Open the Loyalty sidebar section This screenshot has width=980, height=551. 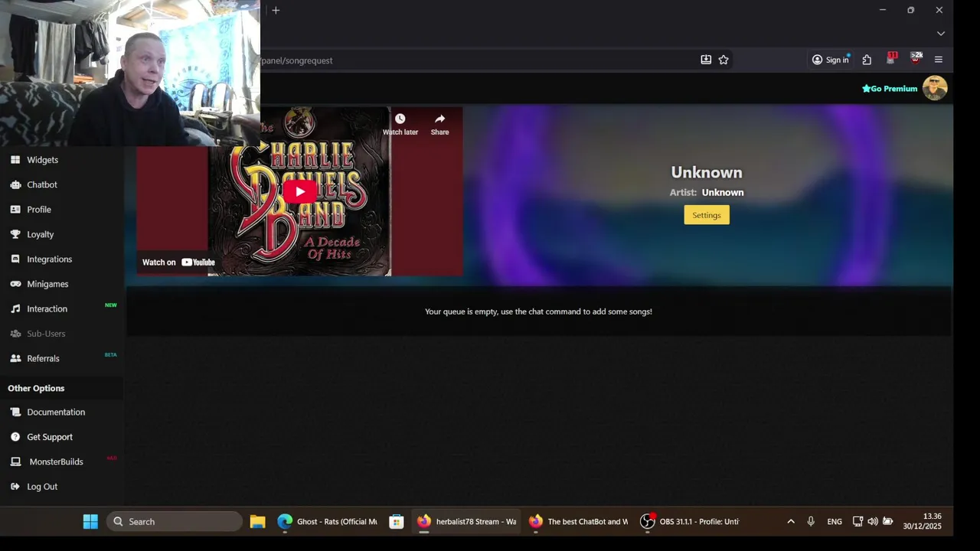pos(40,234)
